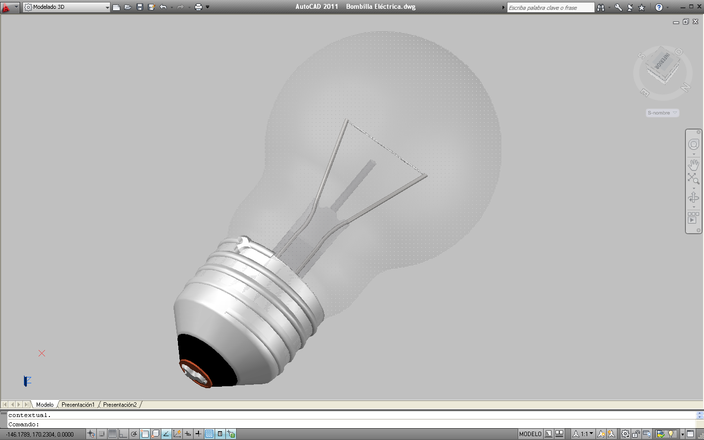The width and height of the screenshot is (704, 440).
Task: Click the Save As icon
Action: pos(151,7)
